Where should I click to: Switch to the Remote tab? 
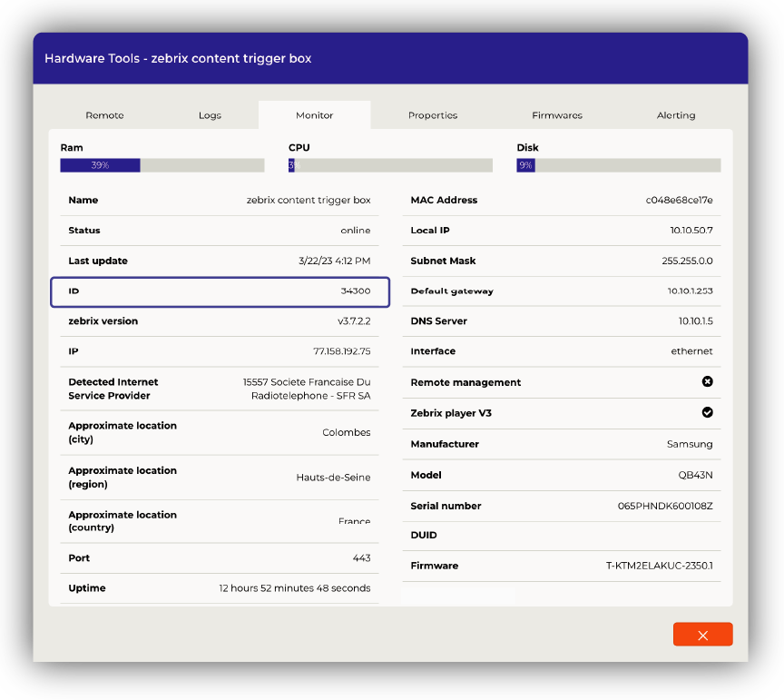104,115
